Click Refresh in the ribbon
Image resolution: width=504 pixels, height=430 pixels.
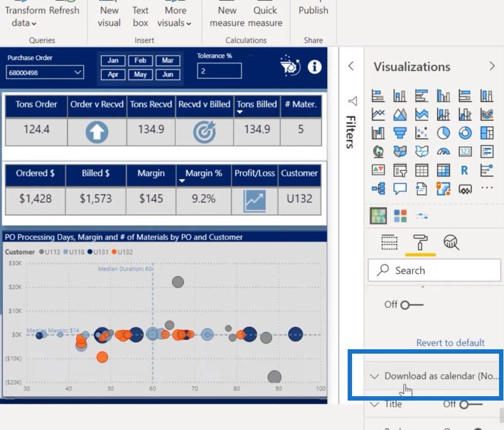[x=64, y=10]
